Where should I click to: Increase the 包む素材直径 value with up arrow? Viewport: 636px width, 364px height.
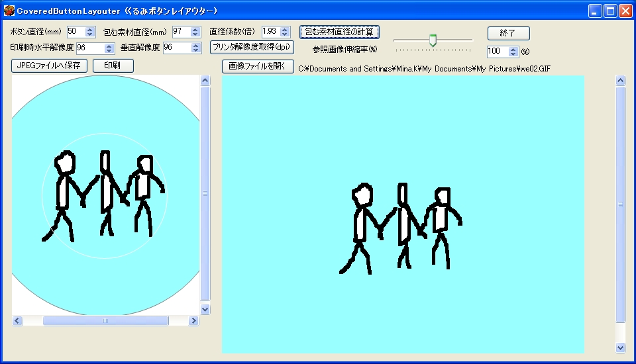point(195,29)
